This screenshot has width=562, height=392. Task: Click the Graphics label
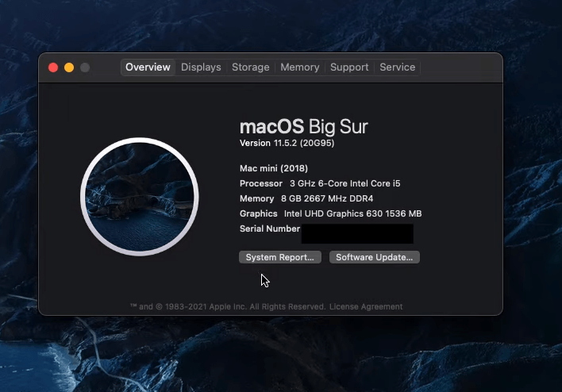(x=259, y=213)
